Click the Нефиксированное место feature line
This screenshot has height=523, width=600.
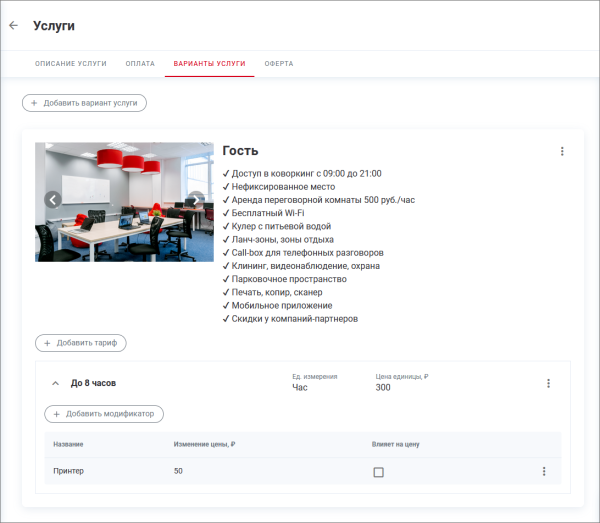pyautogui.click(x=279, y=187)
